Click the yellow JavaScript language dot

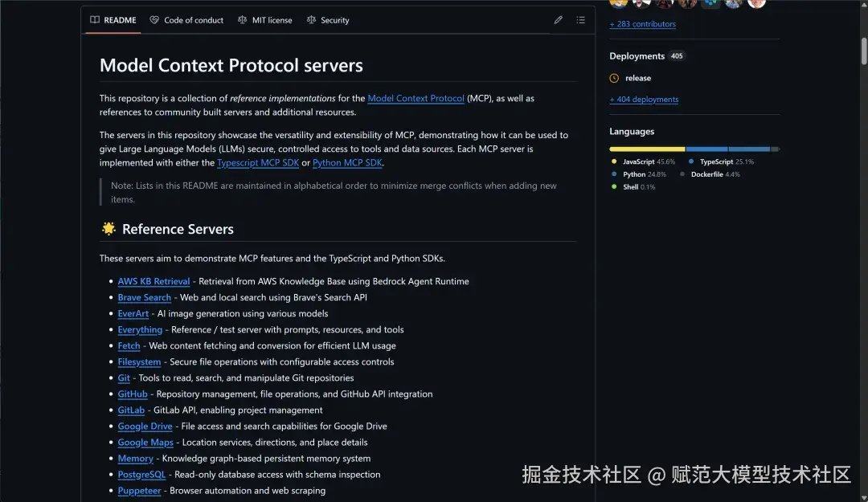[614, 161]
